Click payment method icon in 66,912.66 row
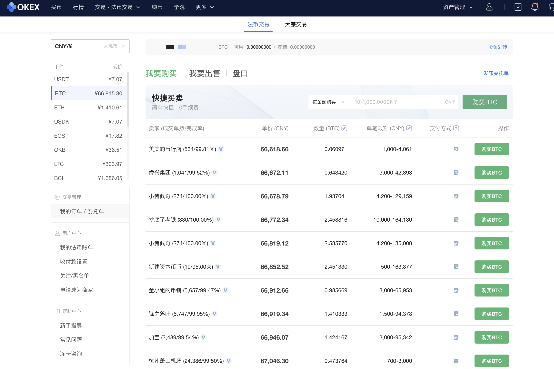The width and height of the screenshot is (554, 369). tap(456, 290)
